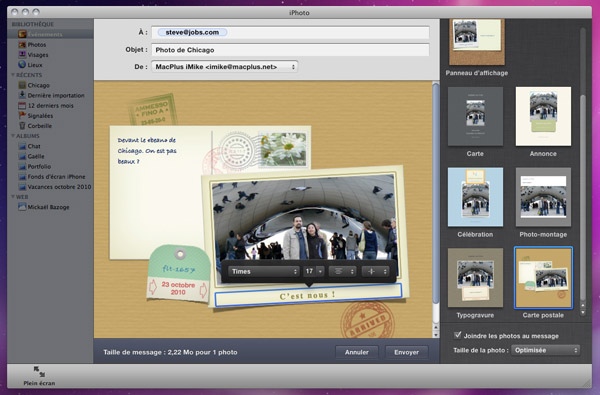The height and width of the screenshot is (395, 600).
Task: Open the Times font dropdown
Action: pos(264,271)
